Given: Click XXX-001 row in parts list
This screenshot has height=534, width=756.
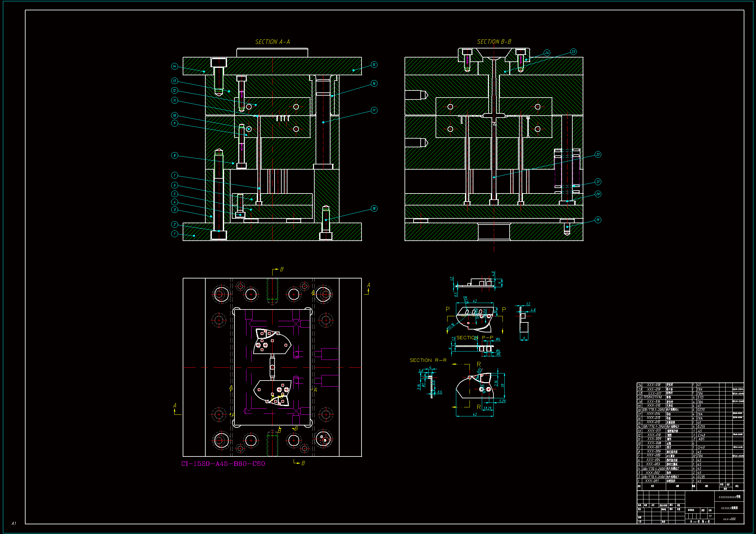Looking at the screenshot, I should [652, 481].
